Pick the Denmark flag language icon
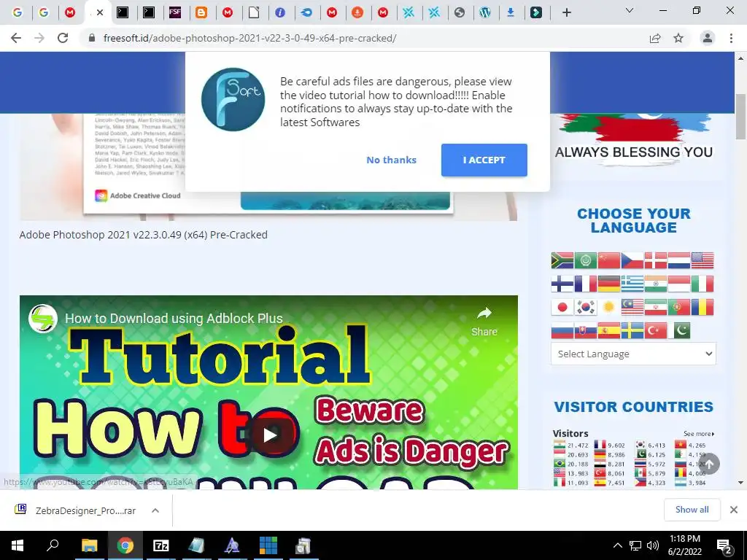The width and height of the screenshot is (747, 560). 656,260
